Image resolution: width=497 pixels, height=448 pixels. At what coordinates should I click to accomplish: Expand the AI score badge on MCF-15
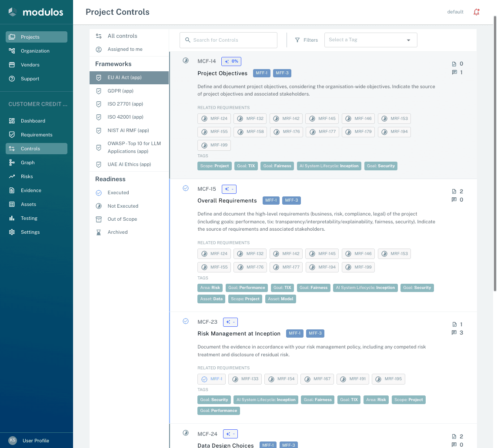[x=230, y=189]
